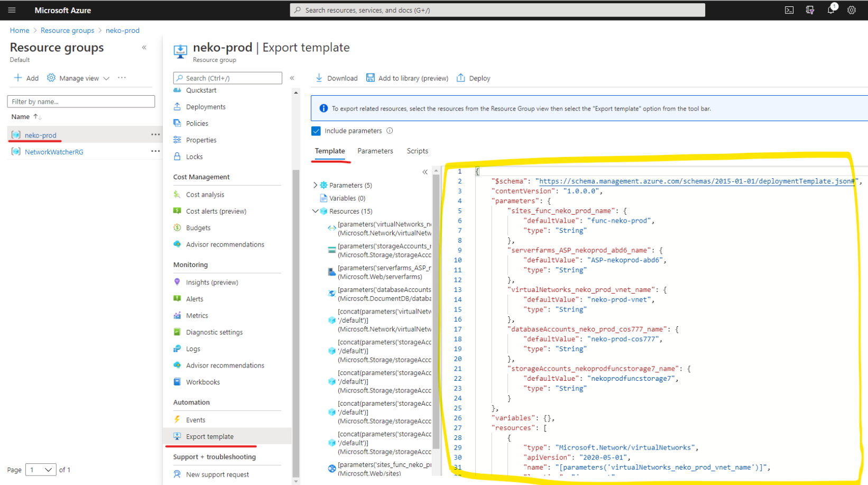
Task: Open Diagnostic settings in the sidebar
Action: [x=215, y=332]
